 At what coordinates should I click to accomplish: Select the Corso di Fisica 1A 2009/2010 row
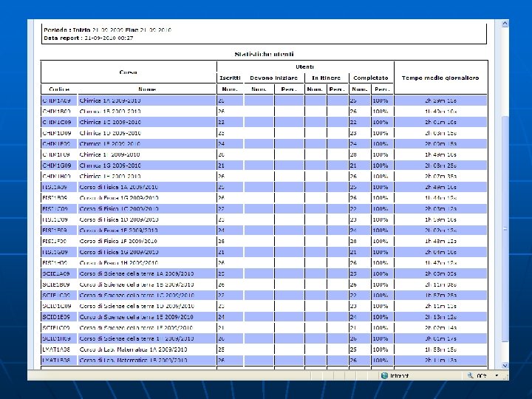[x=118, y=187]
